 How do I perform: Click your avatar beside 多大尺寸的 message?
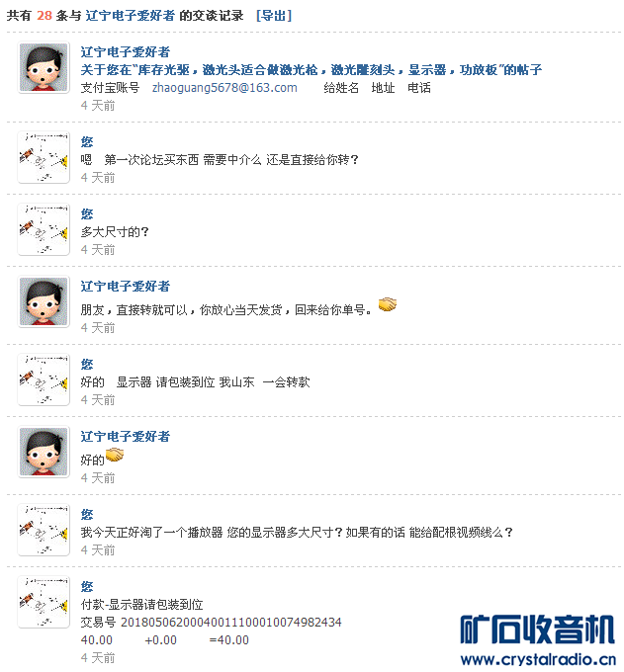coord(44,229)
